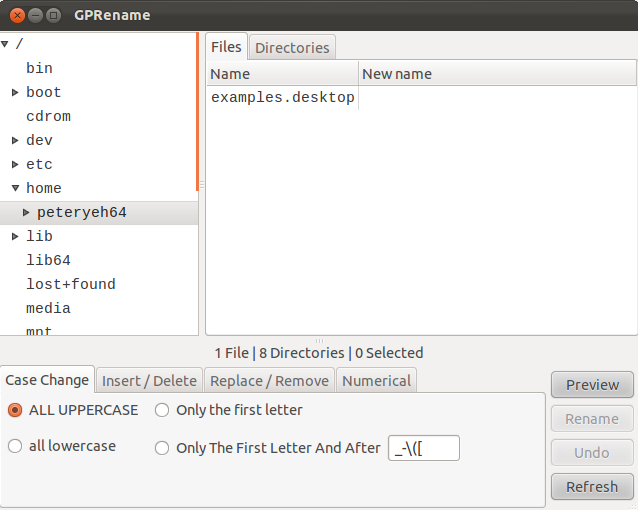The height and width of the screenshot is (510, 638).
Task: Sort by the Name column header
Action: (x=283, y=74)
